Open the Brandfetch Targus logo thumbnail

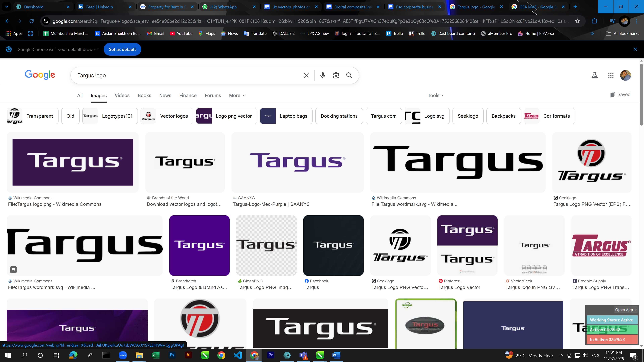199,245
